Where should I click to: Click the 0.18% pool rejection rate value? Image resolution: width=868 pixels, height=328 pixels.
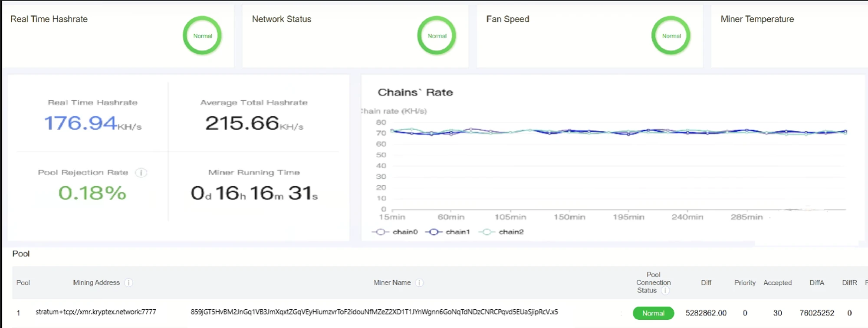tap(92, 193)
